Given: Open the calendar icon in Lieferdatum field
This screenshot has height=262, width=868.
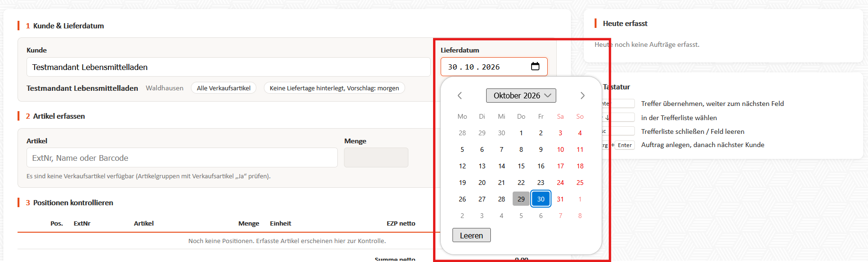Looking at the screenshot, I should tap(535, 66).
